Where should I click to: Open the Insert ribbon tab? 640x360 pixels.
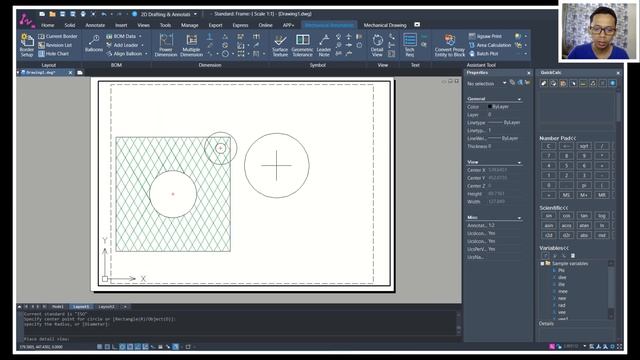(121, 25)
